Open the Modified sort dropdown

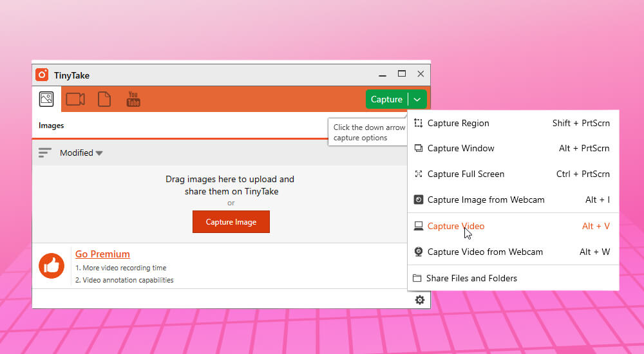tap(81, 153)
